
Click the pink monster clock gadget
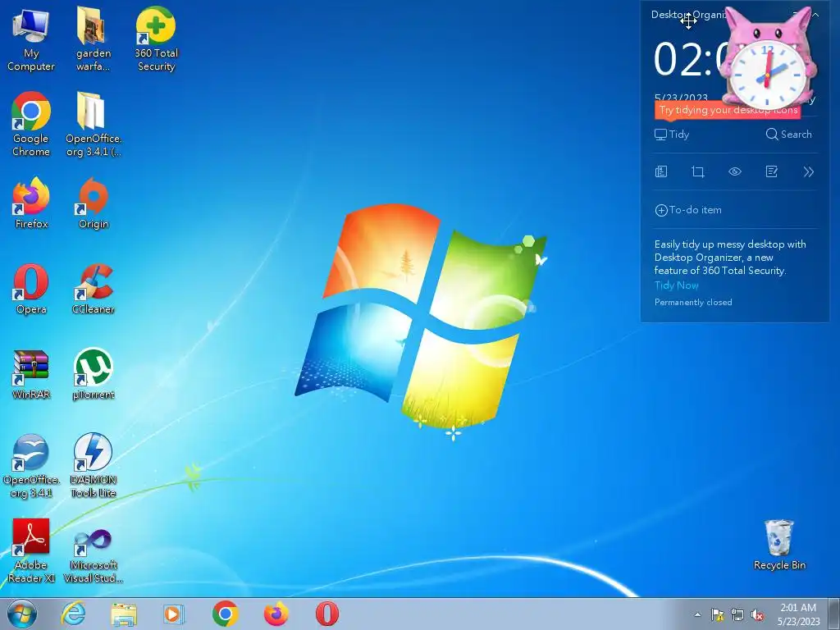(x=769, y=59)
